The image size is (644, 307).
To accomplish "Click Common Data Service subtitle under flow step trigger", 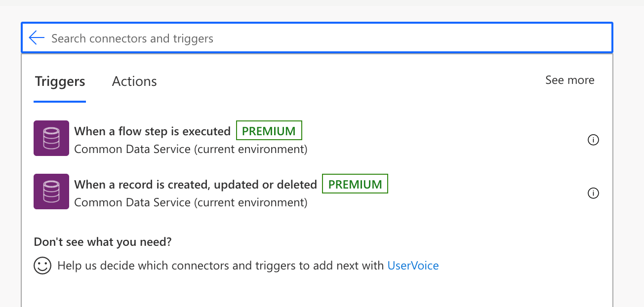I will (x=191, y=149).
